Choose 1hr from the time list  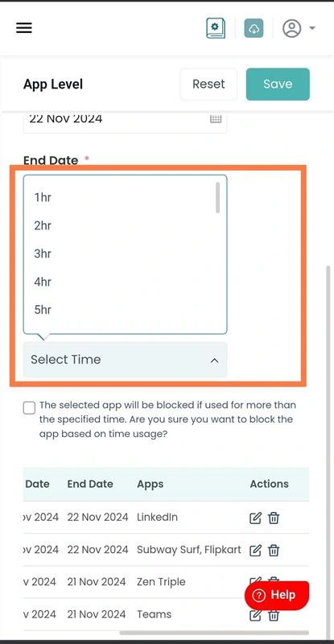tap(125, 197)
